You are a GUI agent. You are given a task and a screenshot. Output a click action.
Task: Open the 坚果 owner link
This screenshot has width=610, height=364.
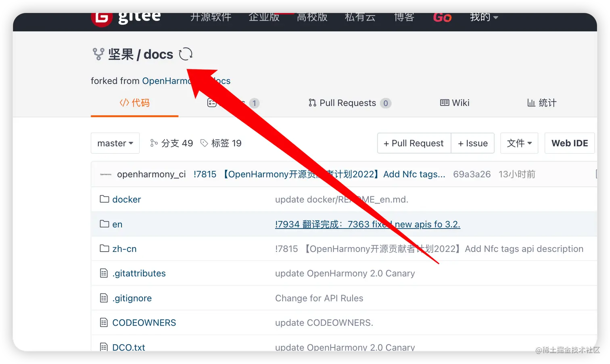pos(121,54)
